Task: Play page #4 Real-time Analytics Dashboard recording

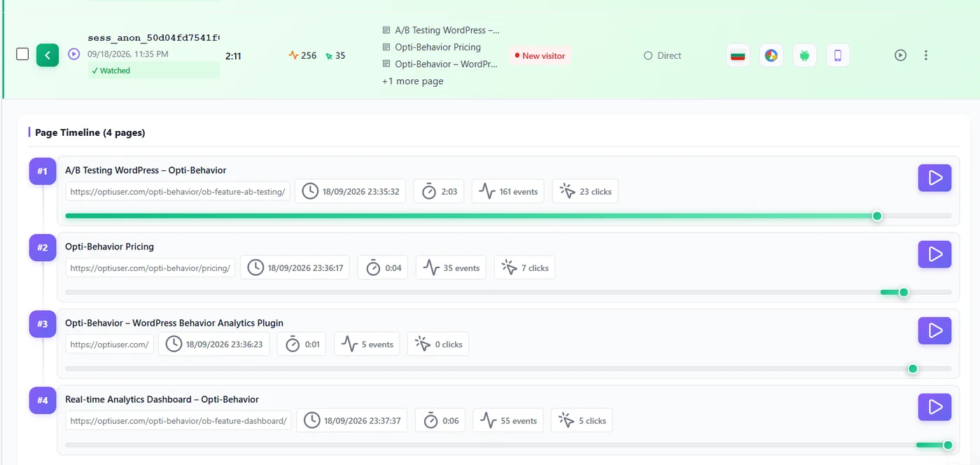Action: [x=934, y=407]
